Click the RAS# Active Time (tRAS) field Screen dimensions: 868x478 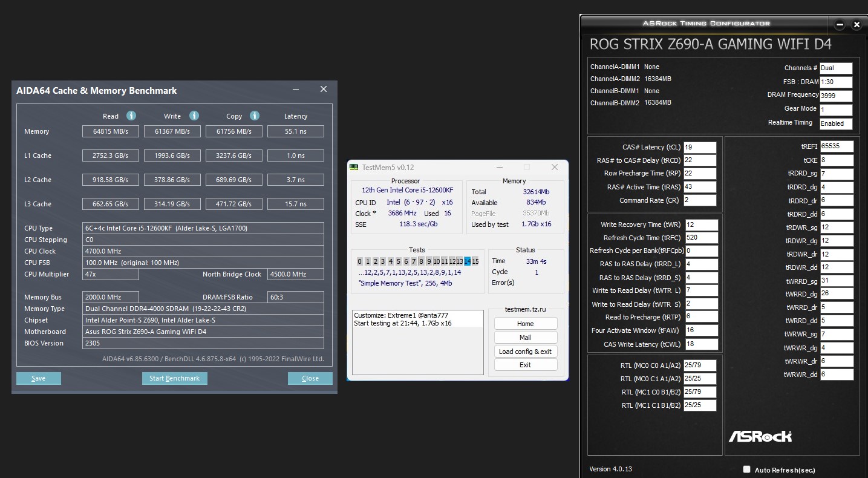point(700,187)
